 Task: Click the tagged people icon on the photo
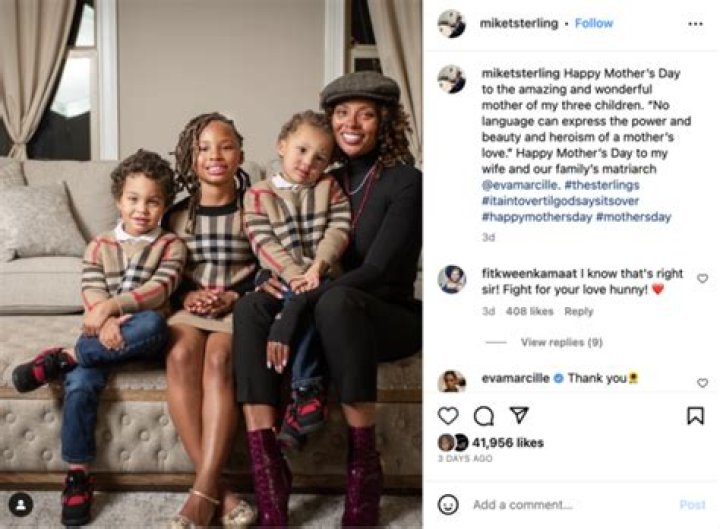tap(21, 505)
